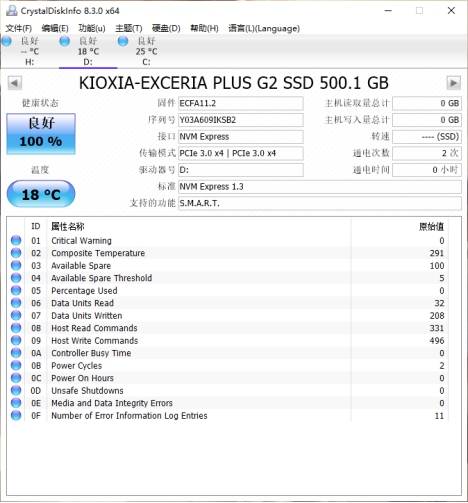Click status dot for Data Units Read row
Viewport: 468px width, 503px height.
[x=16, y=303]
